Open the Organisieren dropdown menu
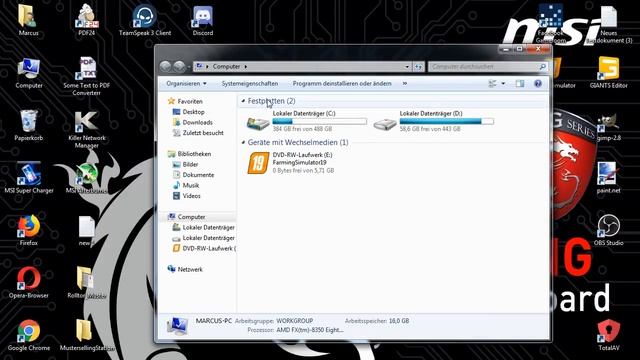640x360 pixels. coord(186,84)
